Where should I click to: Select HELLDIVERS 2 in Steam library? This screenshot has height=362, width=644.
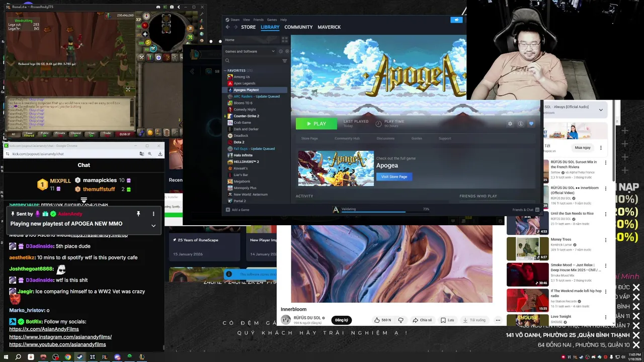pyautogui.click(x=246, y=162)
